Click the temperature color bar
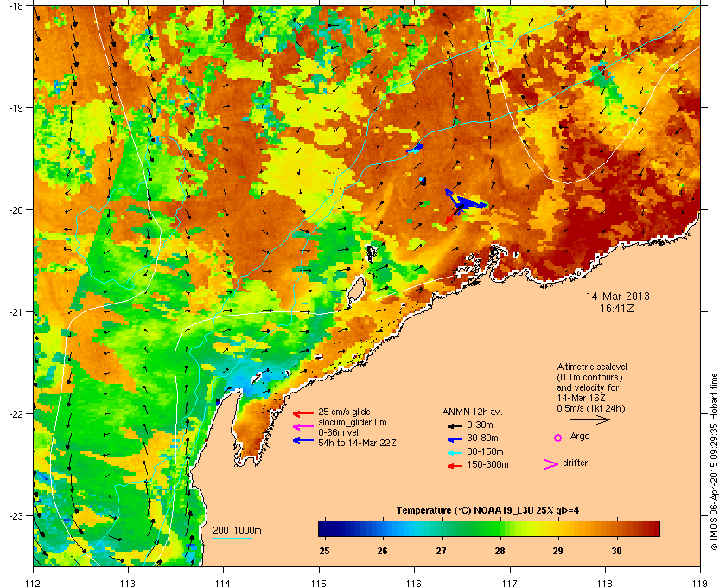 [x=489, y=528]
